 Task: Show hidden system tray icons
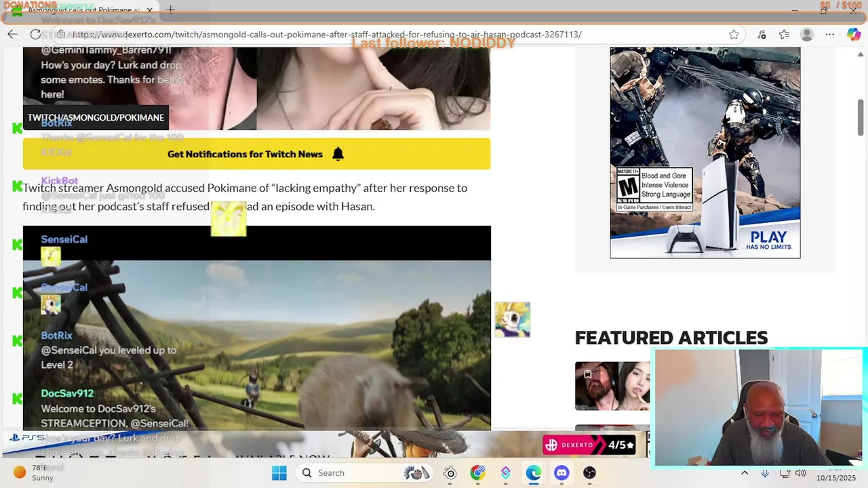[x=745, y=473]
